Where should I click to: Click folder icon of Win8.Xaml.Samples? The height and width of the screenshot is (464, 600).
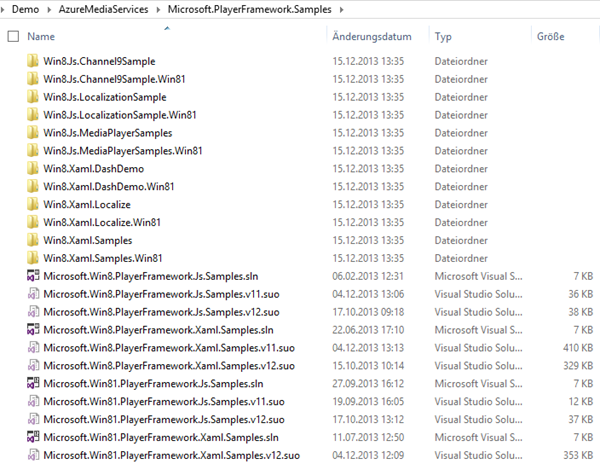pos(33,240)
